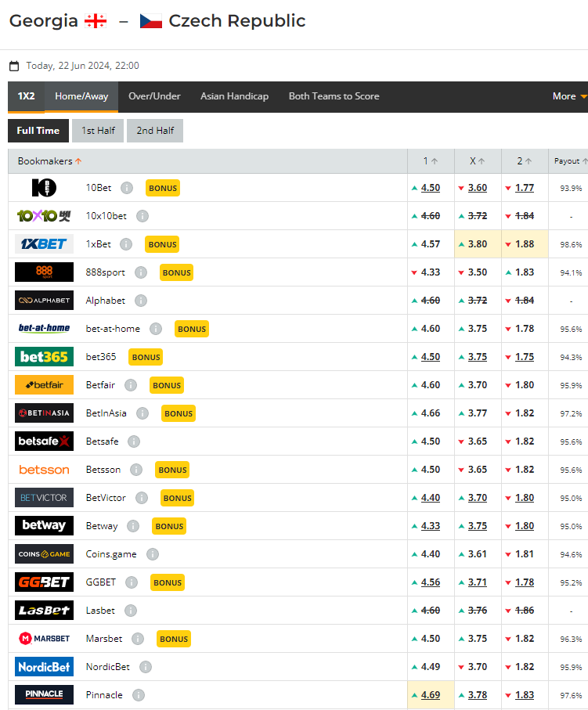Screen dimensions: 588x710
Task: Select the 2nd Half tab
Action: (155, 131)
